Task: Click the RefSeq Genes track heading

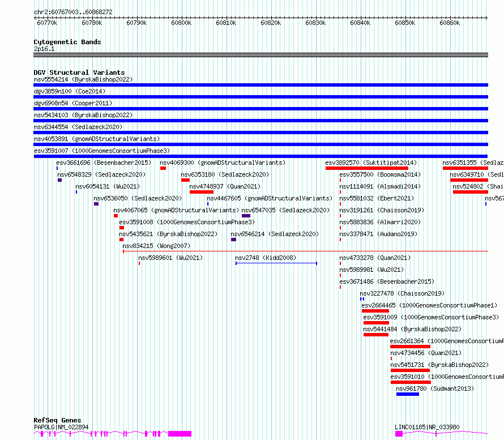Action: pyautogui.click(x=58, y=420)
